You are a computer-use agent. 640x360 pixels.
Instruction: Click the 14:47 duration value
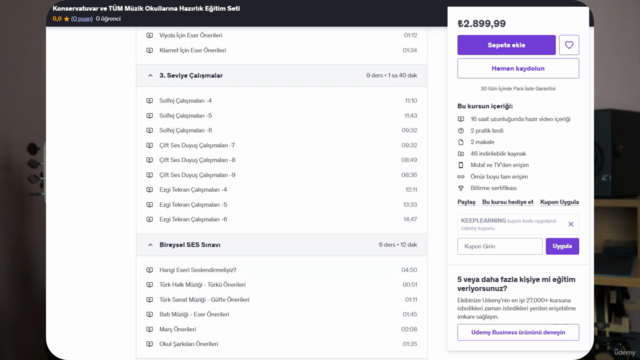click(410, 219)
